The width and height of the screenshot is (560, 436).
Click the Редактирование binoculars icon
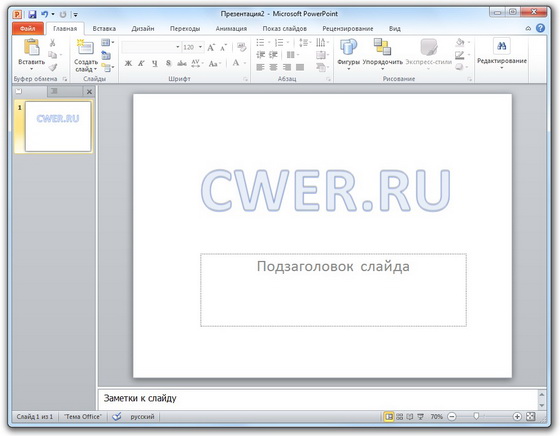(x=501, y=46)
